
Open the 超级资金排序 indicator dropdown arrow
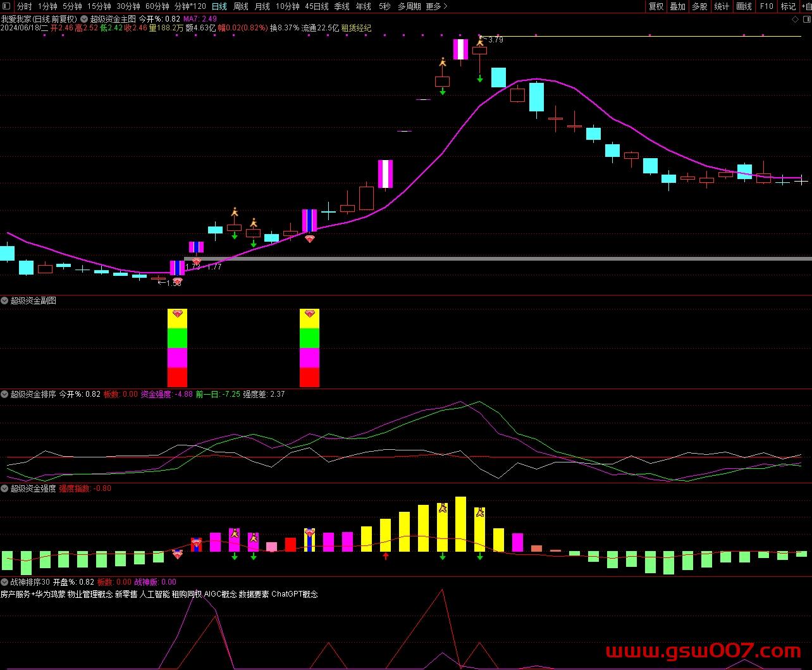point(5,394)
